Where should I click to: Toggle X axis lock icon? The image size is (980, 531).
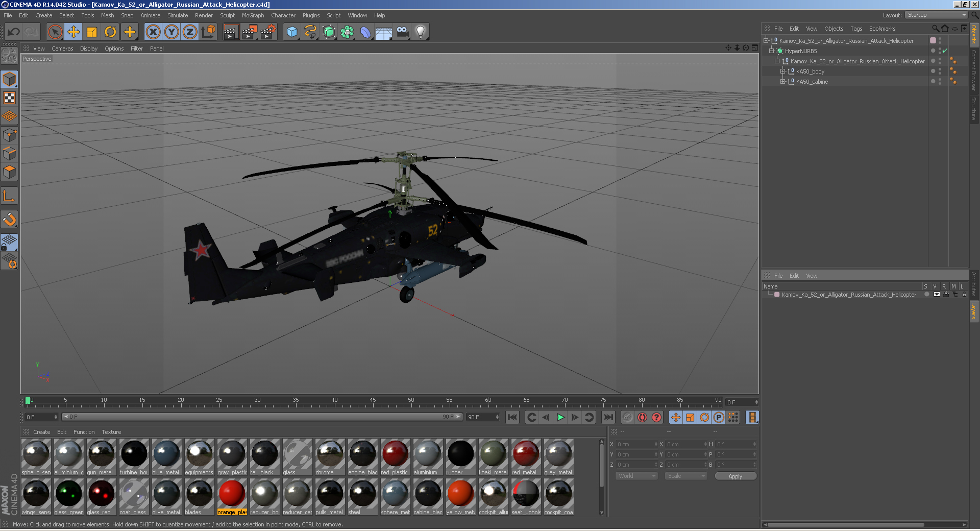point(153,32)
